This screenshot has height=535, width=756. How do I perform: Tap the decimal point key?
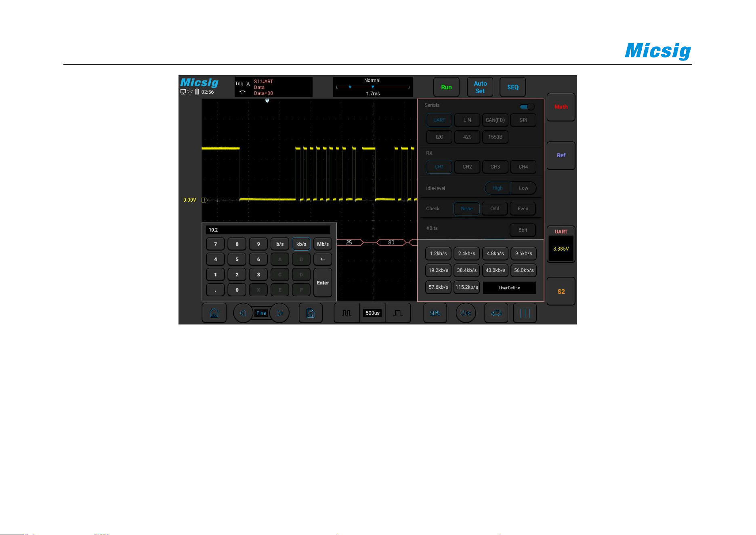click(x=215, y=290)
